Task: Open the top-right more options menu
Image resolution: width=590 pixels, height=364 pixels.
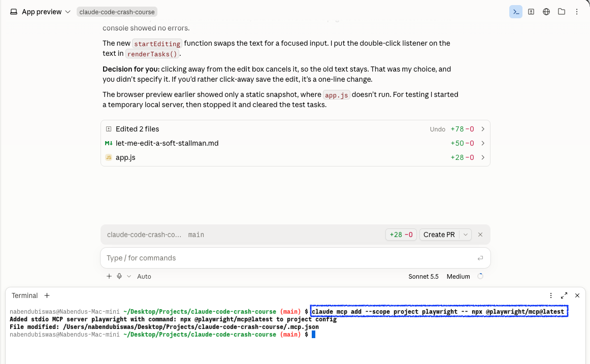Action: 576,12
